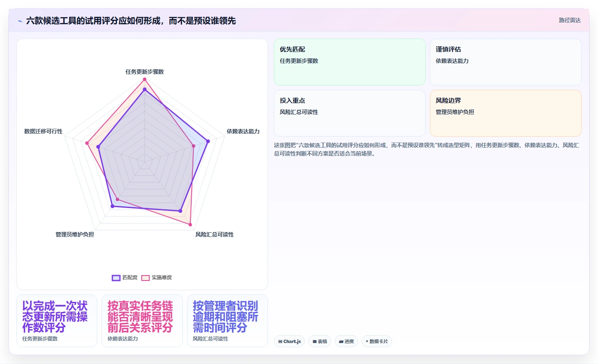Open the 优先匹配 card
Image resolution: width=598 pixels, height=364 pixels.
[x=350, y=62]
